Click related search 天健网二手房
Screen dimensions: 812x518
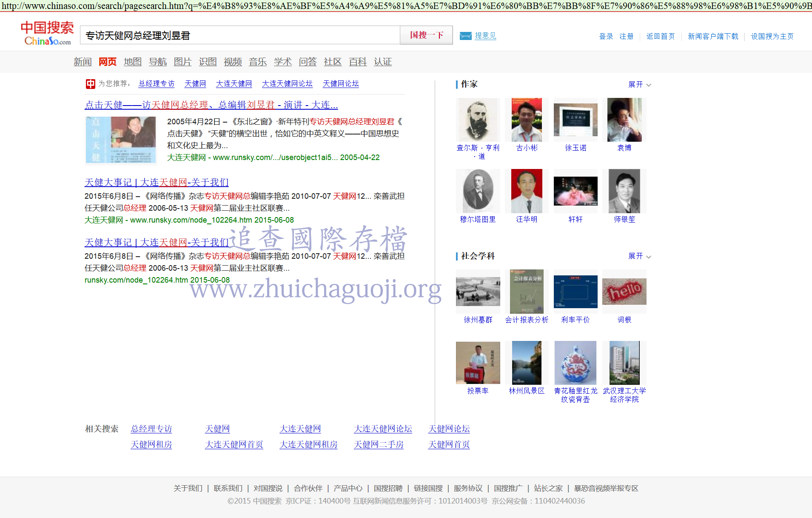coord(379,444)
